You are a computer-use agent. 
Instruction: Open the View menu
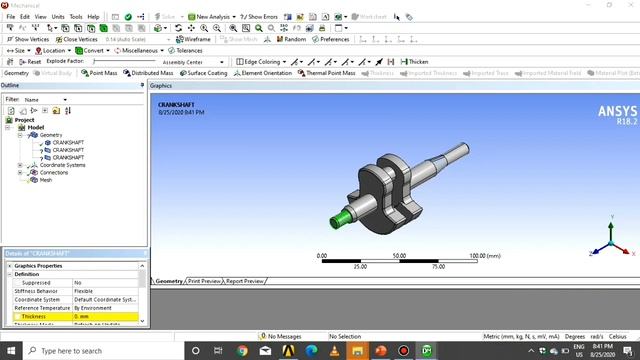pos(40,17)
